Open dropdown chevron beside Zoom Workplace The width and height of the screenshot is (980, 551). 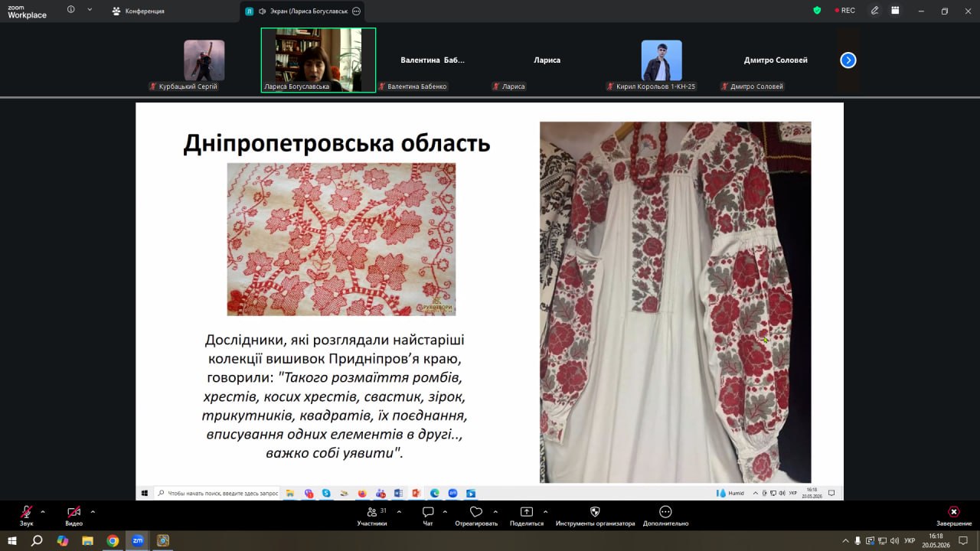coord(90,10)
